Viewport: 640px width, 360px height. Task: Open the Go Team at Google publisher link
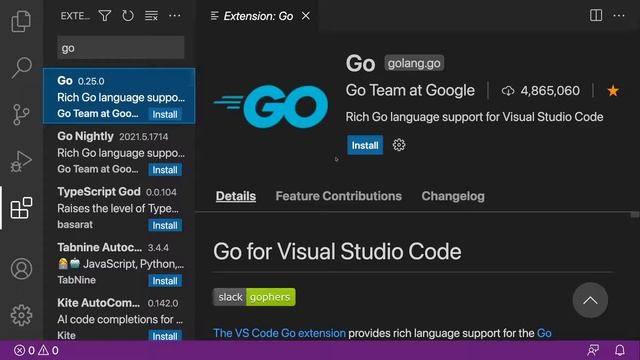pos(410,90)
